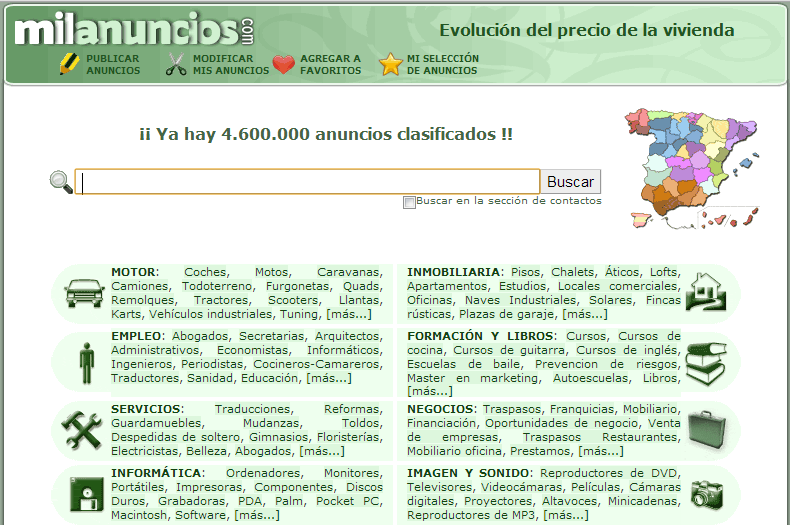Expand [más...] in Informática section
Viewport: 790px width, 525px height.
(x=256, y=515)
